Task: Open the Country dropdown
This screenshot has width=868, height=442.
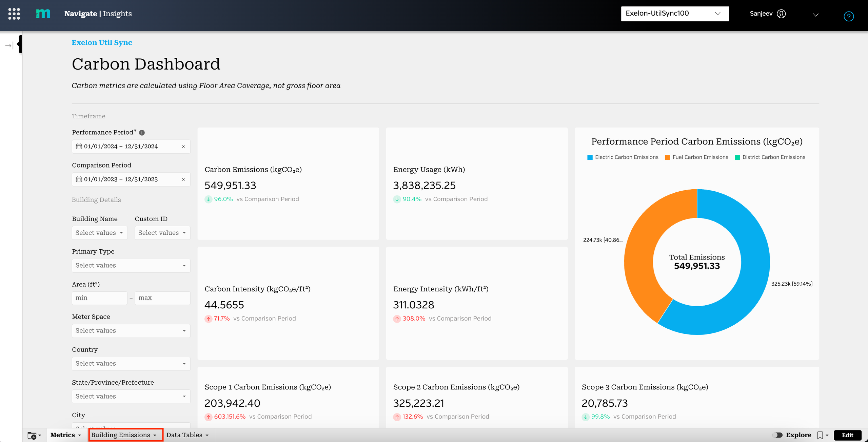Action: pyautogui.click(x=131, y=364)
